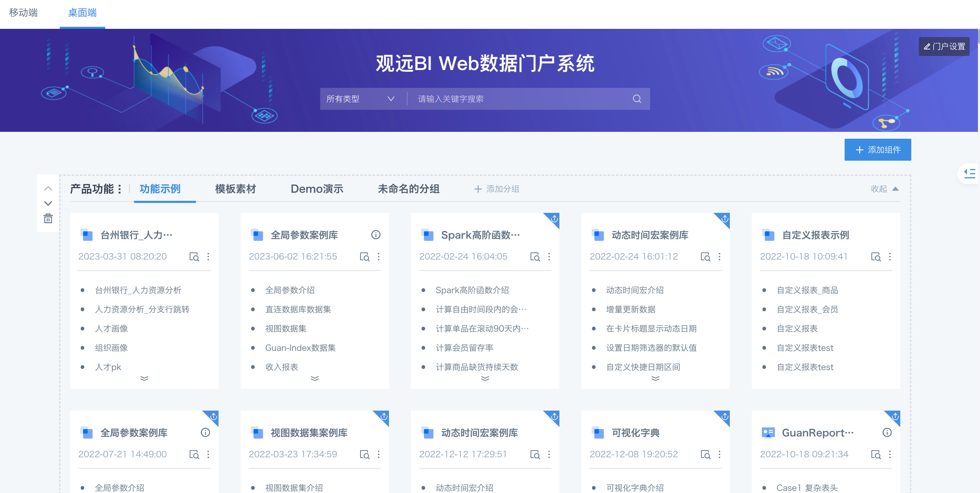Open 门户设置 portal settings

944,46
